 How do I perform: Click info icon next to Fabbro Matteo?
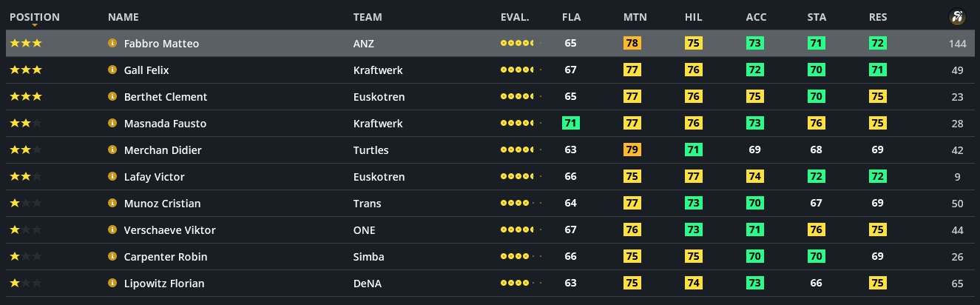[112, 44]
